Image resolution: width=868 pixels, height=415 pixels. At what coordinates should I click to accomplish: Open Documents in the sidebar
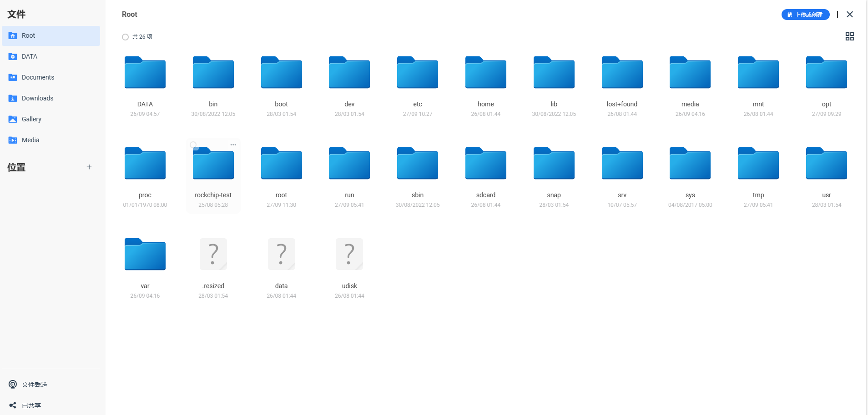pyautogui.click(x=51, y=77)
